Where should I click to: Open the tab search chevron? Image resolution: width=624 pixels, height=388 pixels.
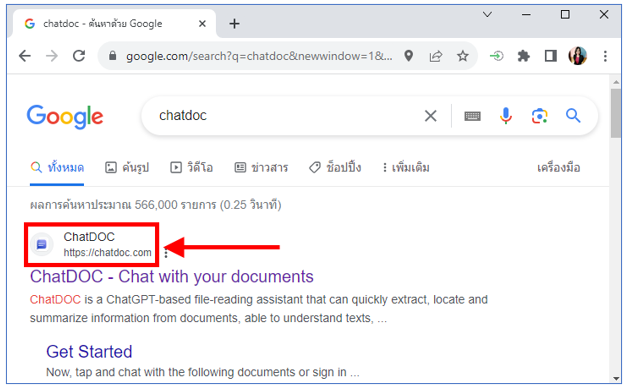click(x=487, y=15)
